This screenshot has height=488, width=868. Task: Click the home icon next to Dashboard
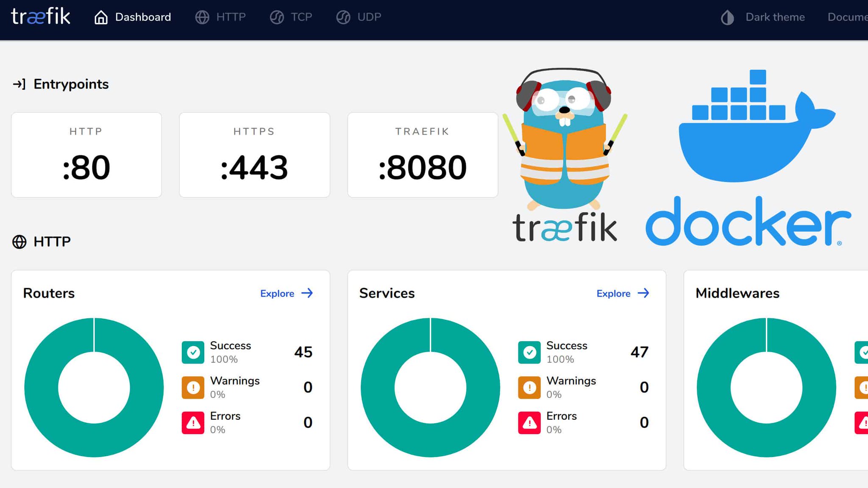click(101, 17)
